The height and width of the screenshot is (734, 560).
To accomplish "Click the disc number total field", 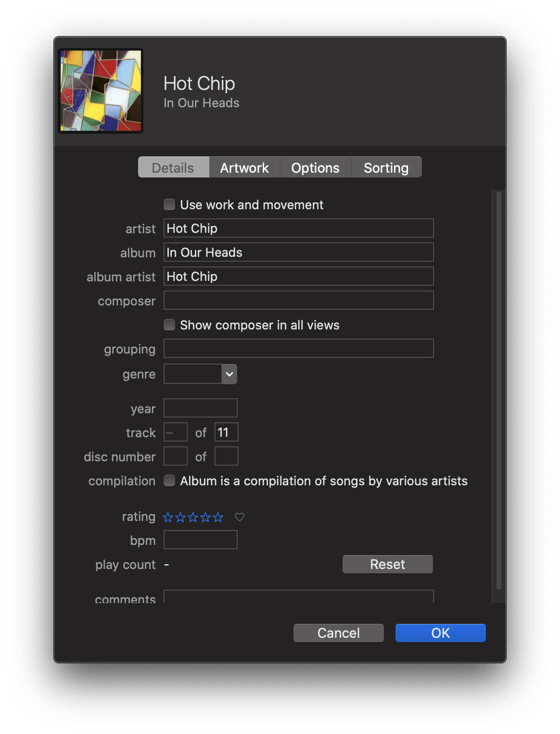I will [x=227, y=456].
